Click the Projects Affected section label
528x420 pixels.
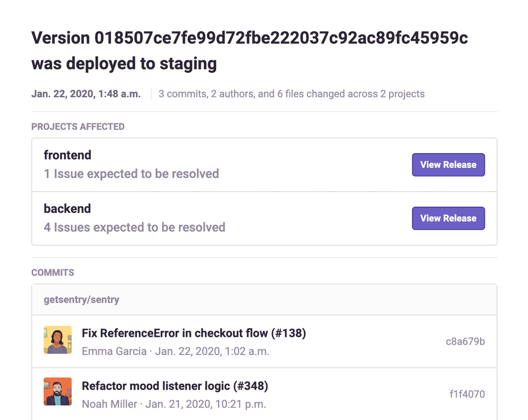pyautogui.click(x=78, y=127)
